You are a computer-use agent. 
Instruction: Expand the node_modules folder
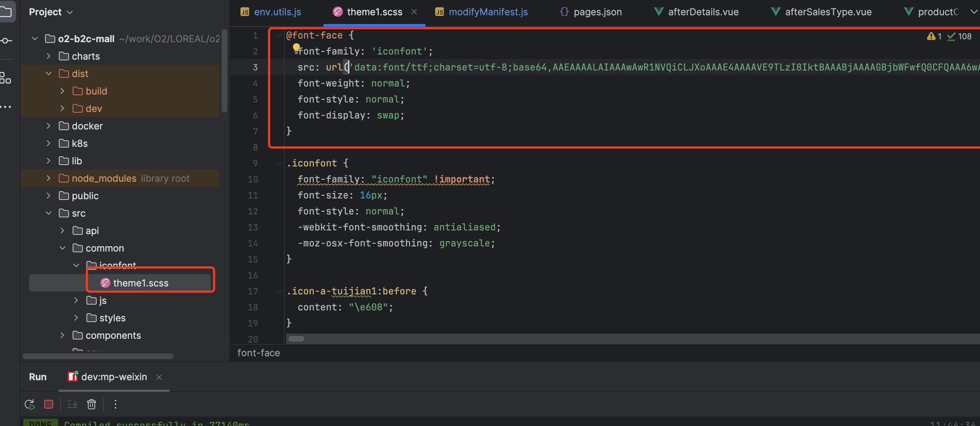pos(48,178)
